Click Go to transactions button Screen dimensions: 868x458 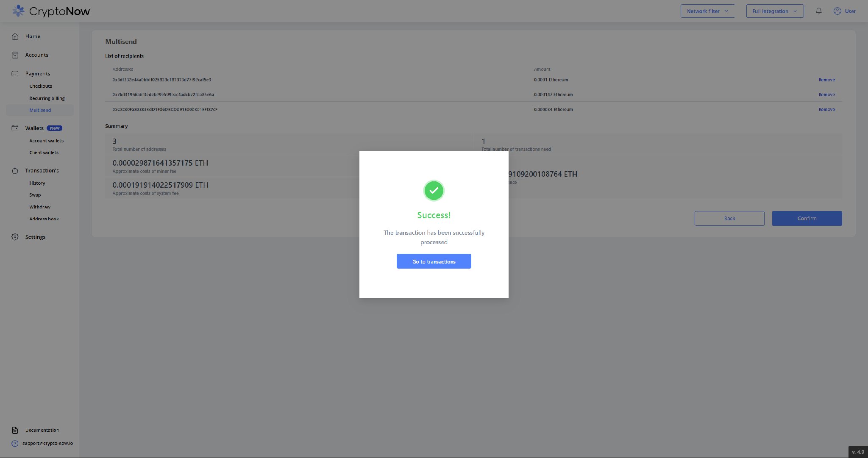[434, 261]
